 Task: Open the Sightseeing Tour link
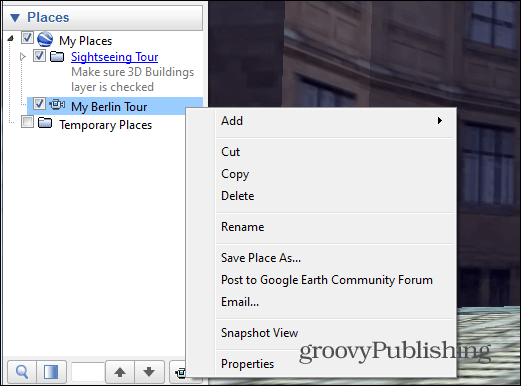tap(114, 57)
